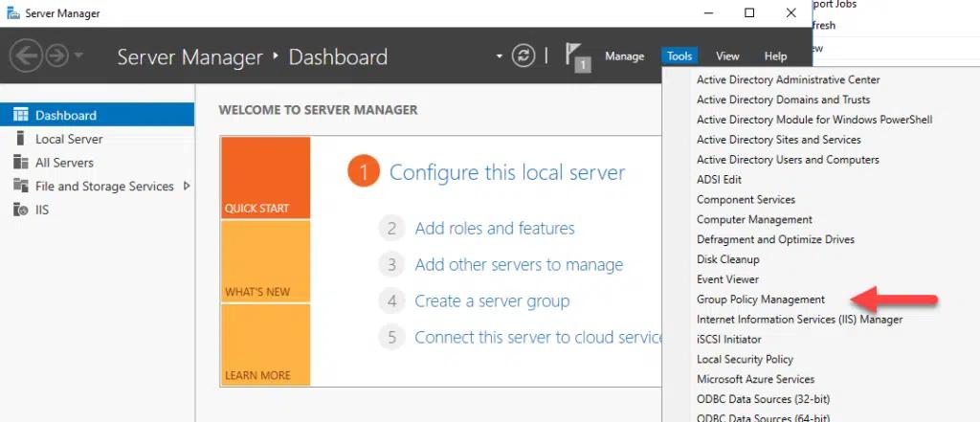Click the back navigation arrow icon
The height and width of the screenshot is (422, 980).
pyautogui.click(x=26, y=56)
